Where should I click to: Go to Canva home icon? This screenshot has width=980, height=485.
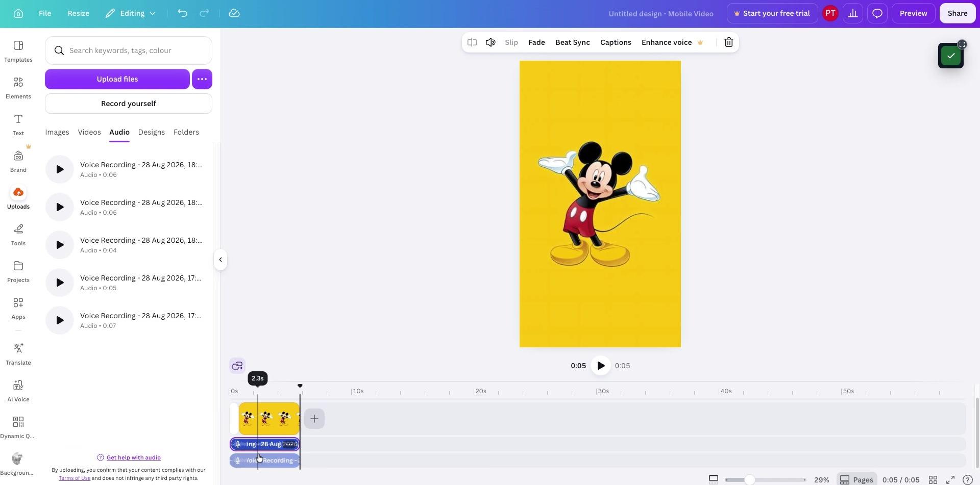[x=18, y=13]
